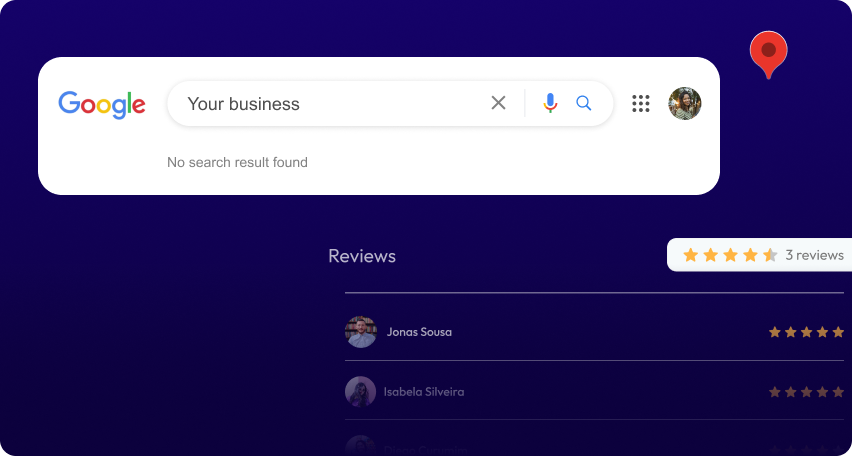
Task: Focus the "Your business" search field
Action: (330, 104)
